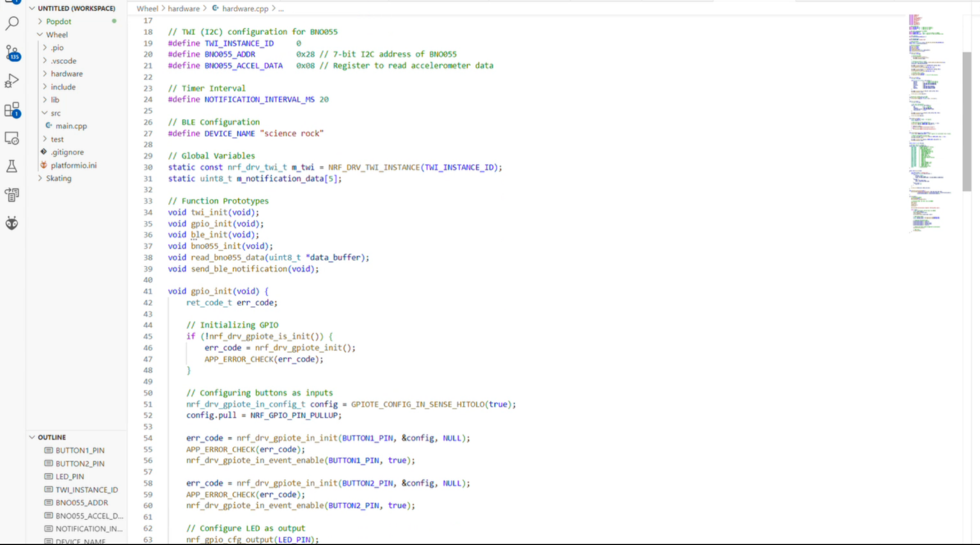Image resolution: width=980 pixels, height=545 pixels.
Task: Click m_notification_data on line 31
Action: 280,178
